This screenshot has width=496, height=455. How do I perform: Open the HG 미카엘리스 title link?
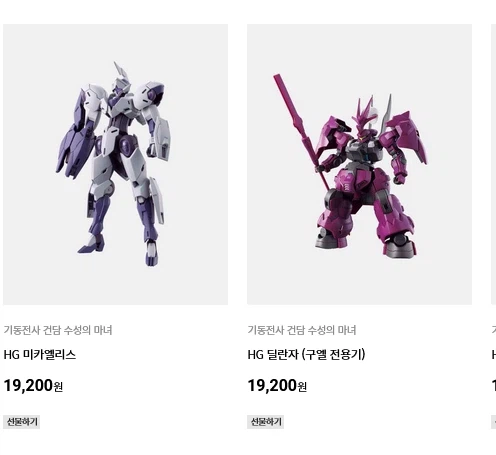[40, 354]
